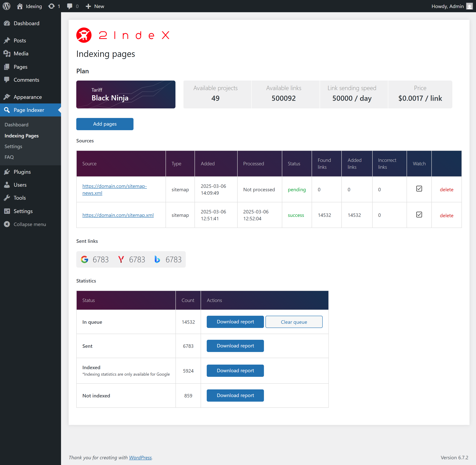Open the Howdy, Admin account menu
The image size is (476, 465).
[447, 6]
